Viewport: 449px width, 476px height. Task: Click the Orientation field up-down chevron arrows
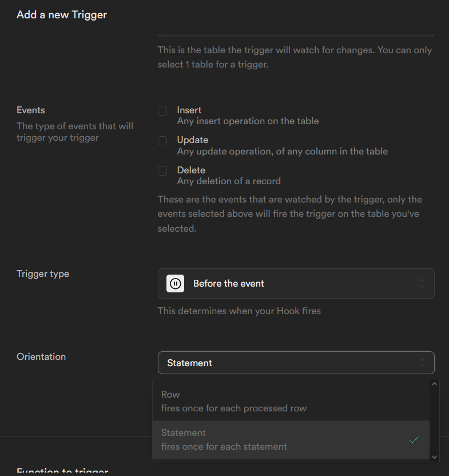[421, 363]
